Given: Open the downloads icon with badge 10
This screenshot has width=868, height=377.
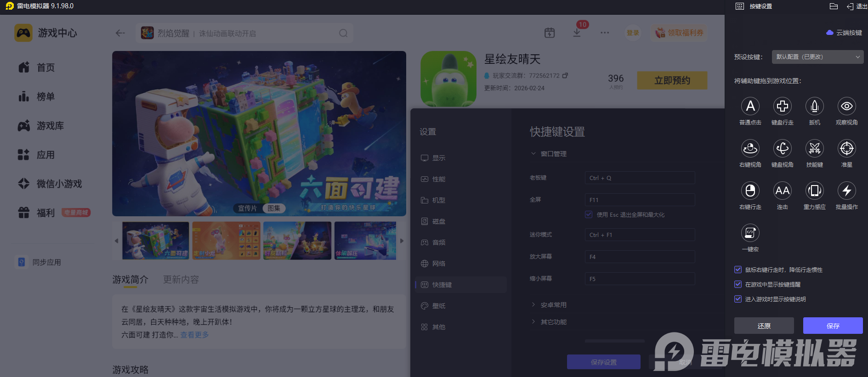Looking at the screenshot, I should [577, 33].
